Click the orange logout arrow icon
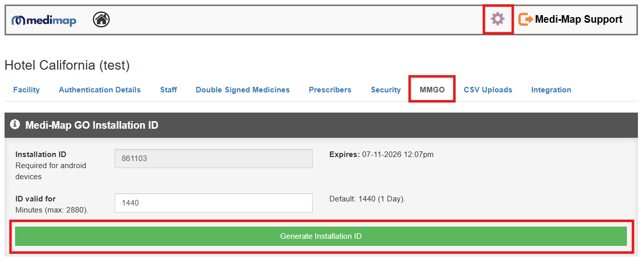 point(525,20)
